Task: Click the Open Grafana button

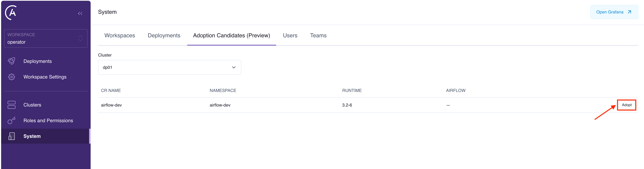Action: coord(614,12)
